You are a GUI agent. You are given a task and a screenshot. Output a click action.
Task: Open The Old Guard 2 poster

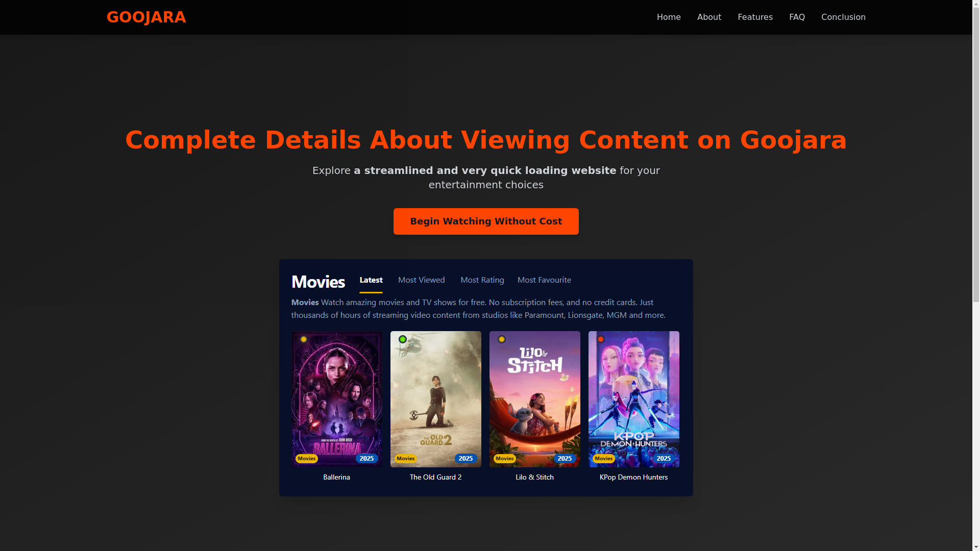point(436,399)
